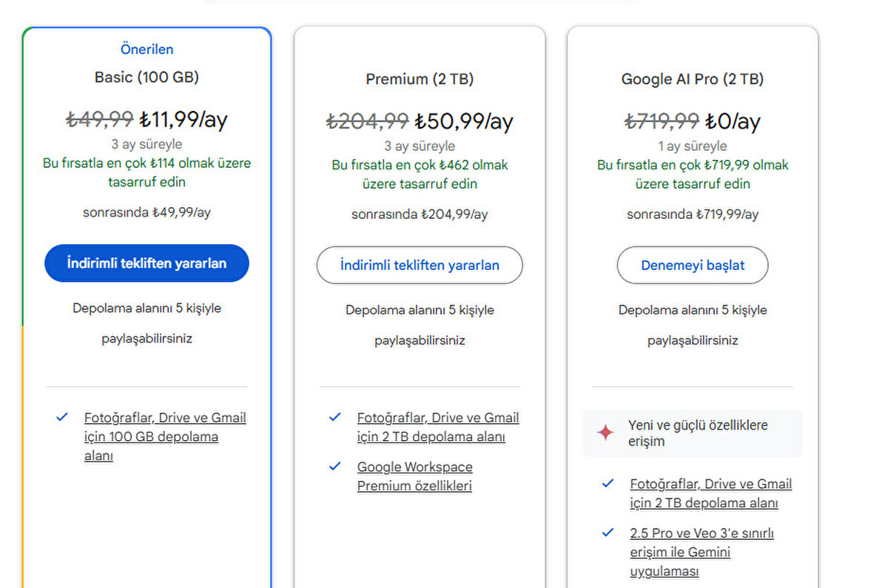The image size is (888, 588).
Task: Click İndirimli teklifen yararlan on Premium plan
Action: pos(419,266)
